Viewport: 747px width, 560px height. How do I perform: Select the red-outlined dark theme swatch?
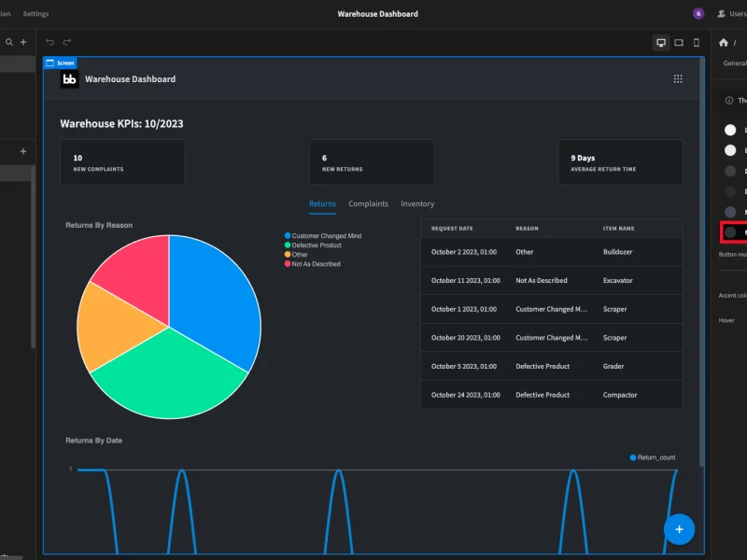coord(731,231)
